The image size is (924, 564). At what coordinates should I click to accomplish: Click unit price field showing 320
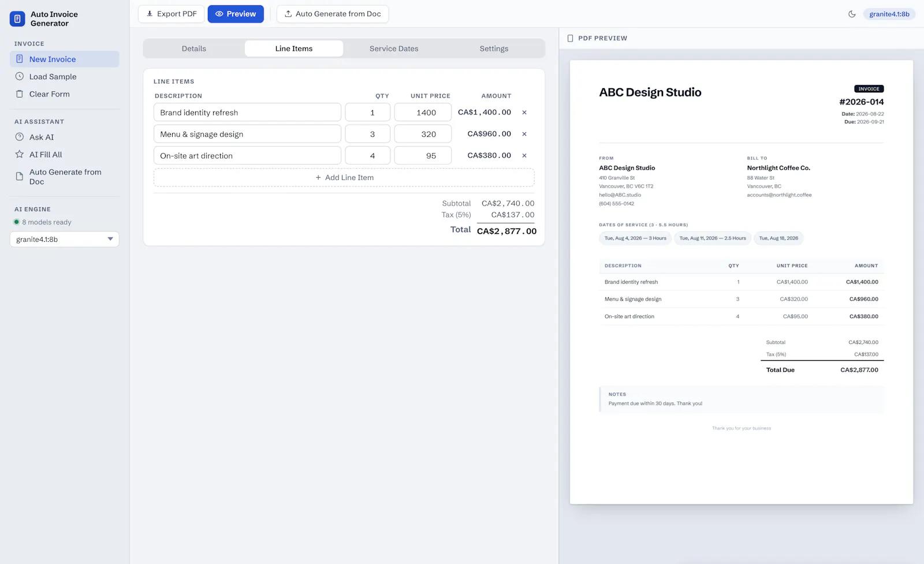pyautogui.click(x=423, y=134)
